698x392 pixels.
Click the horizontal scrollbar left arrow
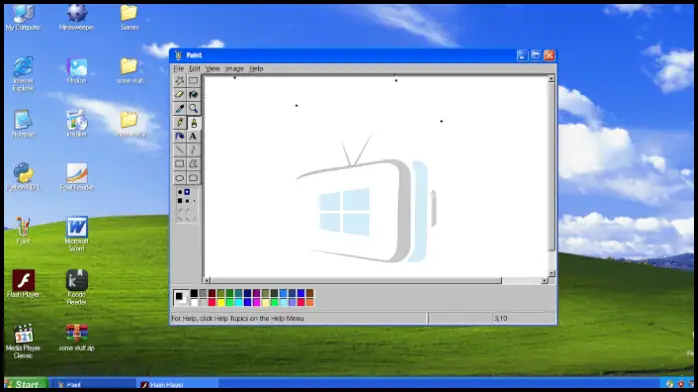coord(207,281)
